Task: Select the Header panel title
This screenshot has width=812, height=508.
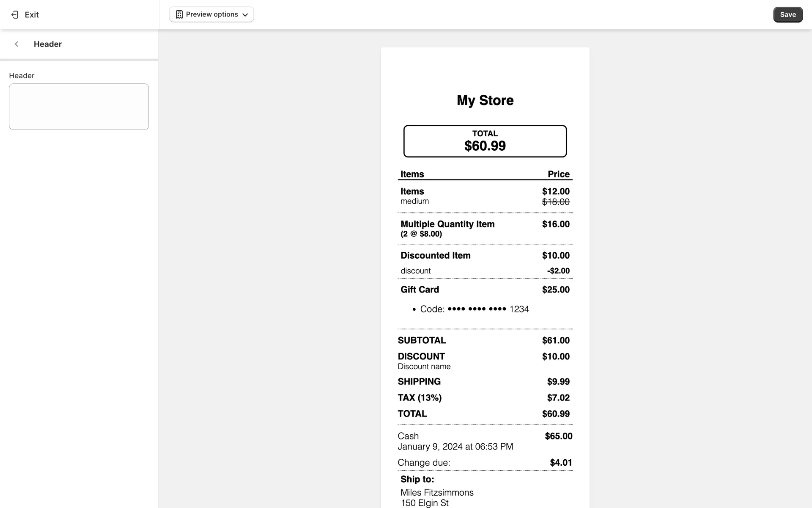Action: (x=48, y=44)
